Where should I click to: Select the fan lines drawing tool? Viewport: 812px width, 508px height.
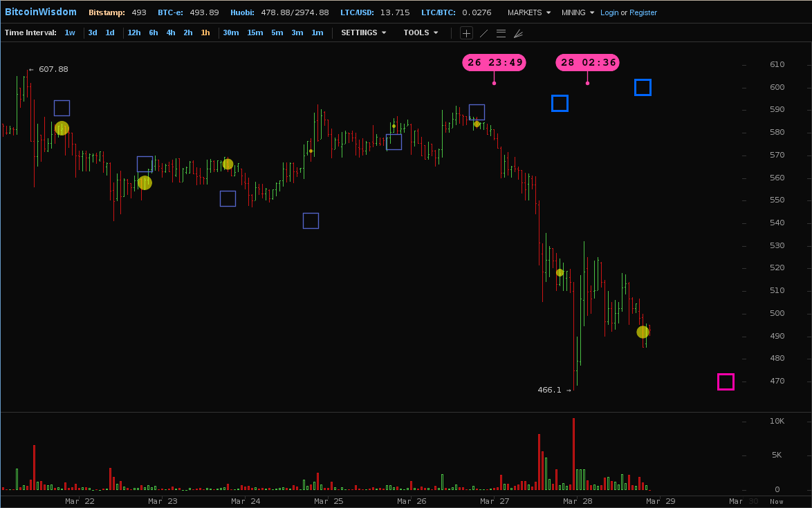518,33
